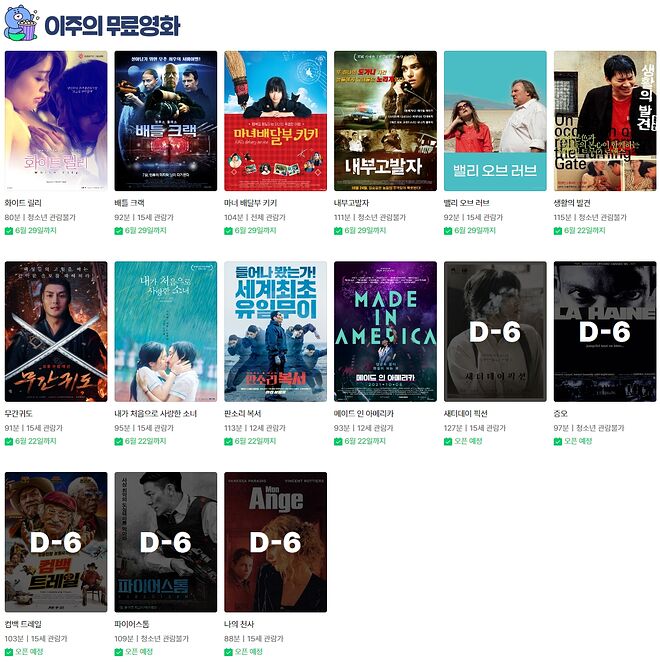Click the green calendar icon under 화이트 릴리
This screenshot has width=660, height=662.
tap(9, 231)
